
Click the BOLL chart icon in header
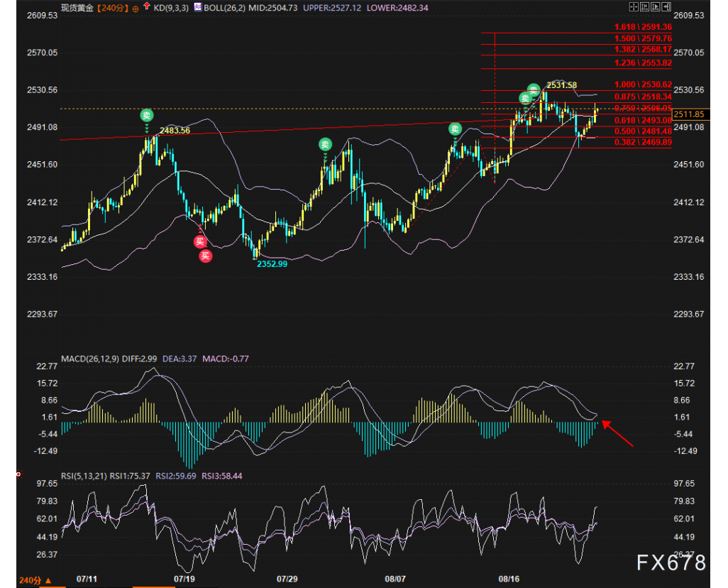point(198,6)
